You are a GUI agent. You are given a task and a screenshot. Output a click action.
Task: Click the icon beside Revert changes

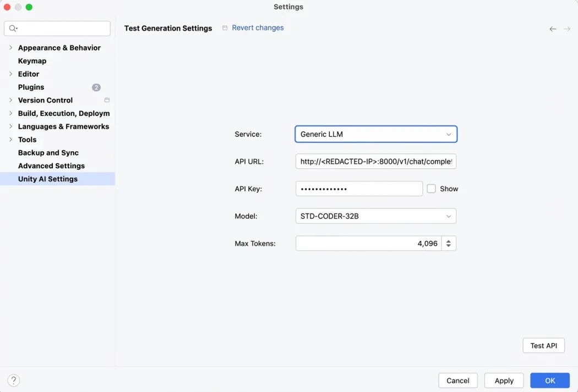tap(225, 28)
